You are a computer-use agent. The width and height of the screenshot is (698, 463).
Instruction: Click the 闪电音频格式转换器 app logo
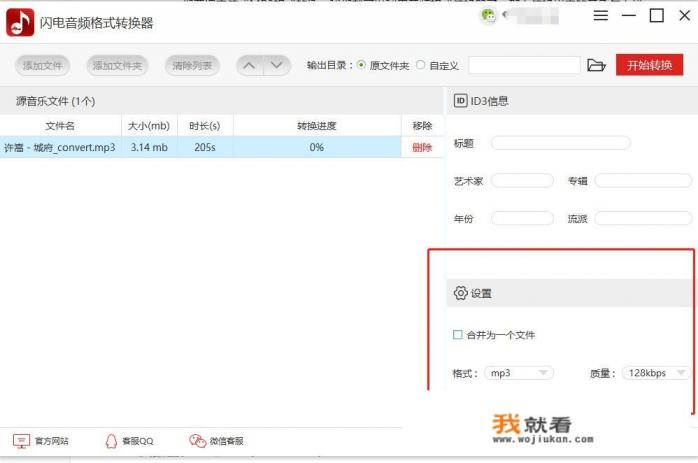(20, 22)
